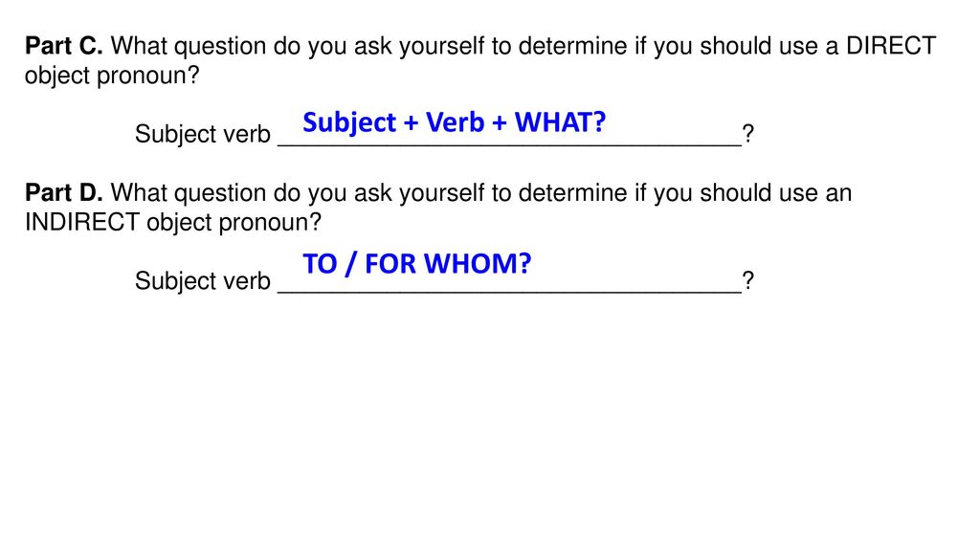The width and height of the screenshot is (980, 551).
Task: Click "object pronoun?" text under Part C
Action: point(112,76)
